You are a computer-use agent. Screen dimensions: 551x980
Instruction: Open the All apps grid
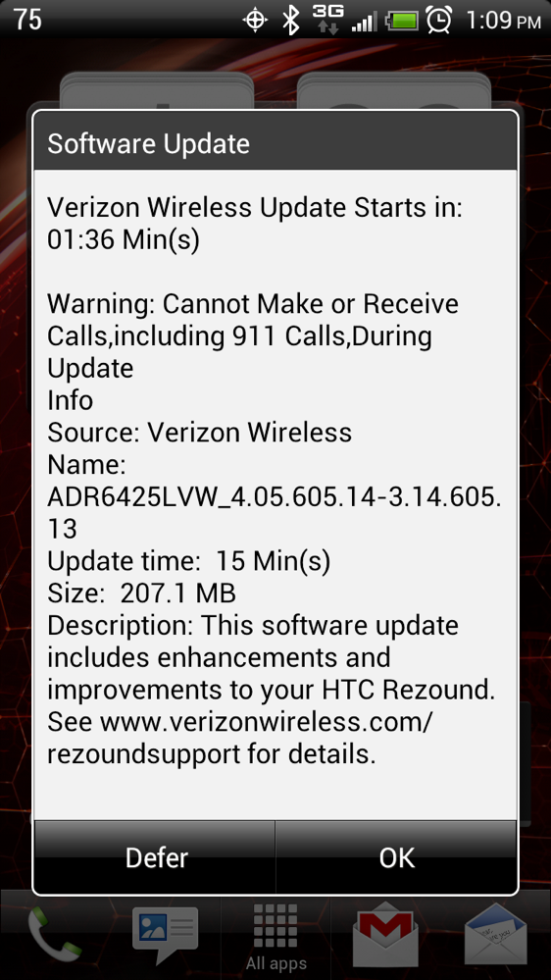[x=276, y=936]
